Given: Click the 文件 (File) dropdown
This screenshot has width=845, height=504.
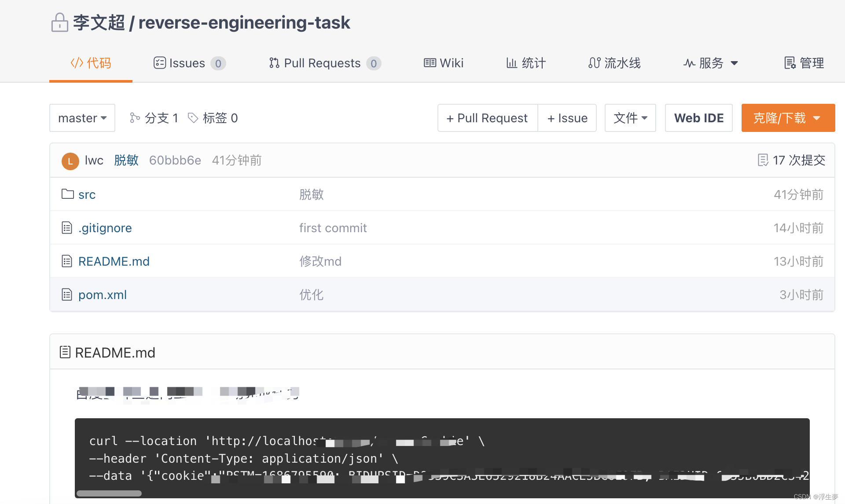Looking at the screenshot, I should [630, 117].
